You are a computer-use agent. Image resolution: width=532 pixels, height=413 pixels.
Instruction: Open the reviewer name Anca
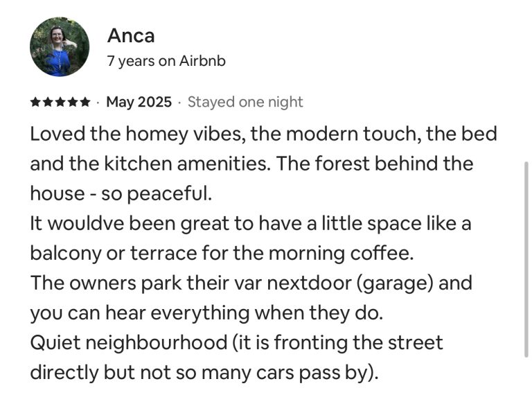tap(130, 35)
